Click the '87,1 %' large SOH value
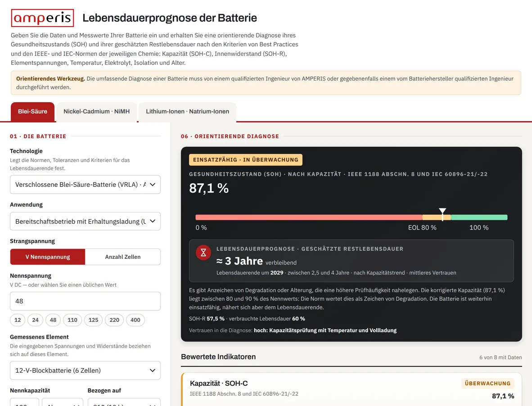 [209, 188]
